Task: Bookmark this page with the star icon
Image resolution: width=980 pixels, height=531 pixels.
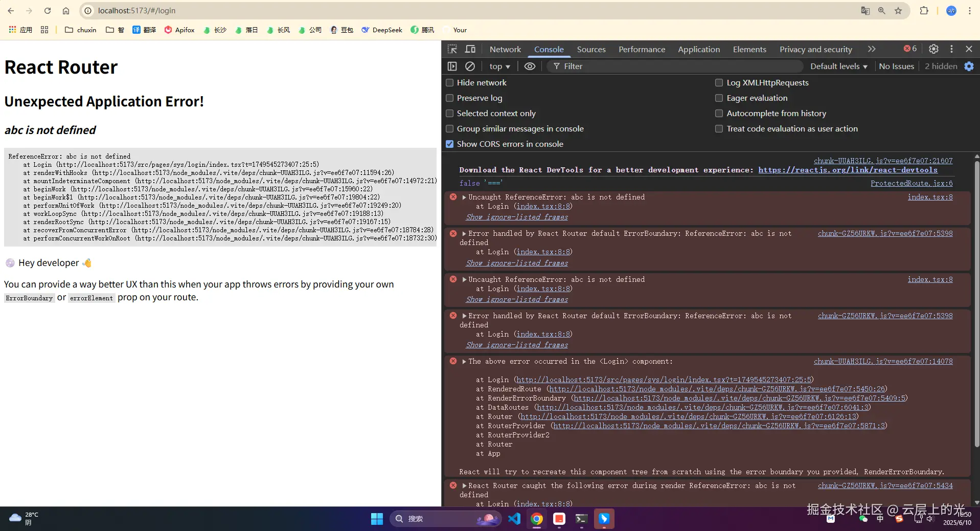Action: click(898, 11)
